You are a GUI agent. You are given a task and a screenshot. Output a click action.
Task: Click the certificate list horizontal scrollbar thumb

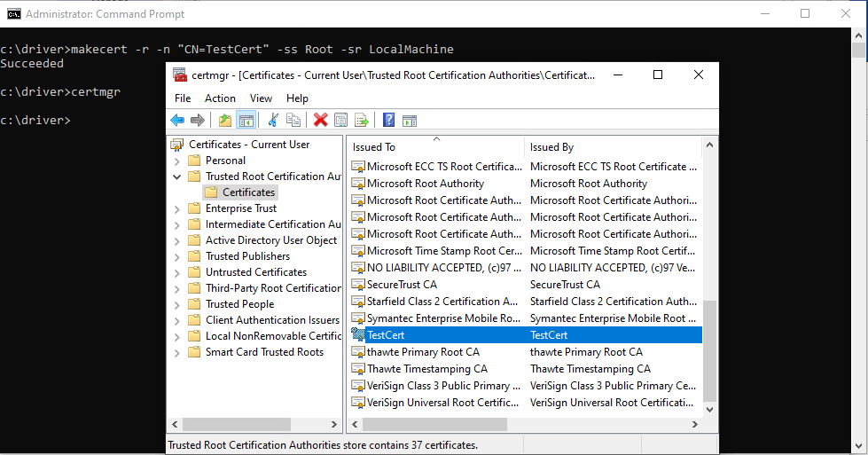tap(434, 425)
